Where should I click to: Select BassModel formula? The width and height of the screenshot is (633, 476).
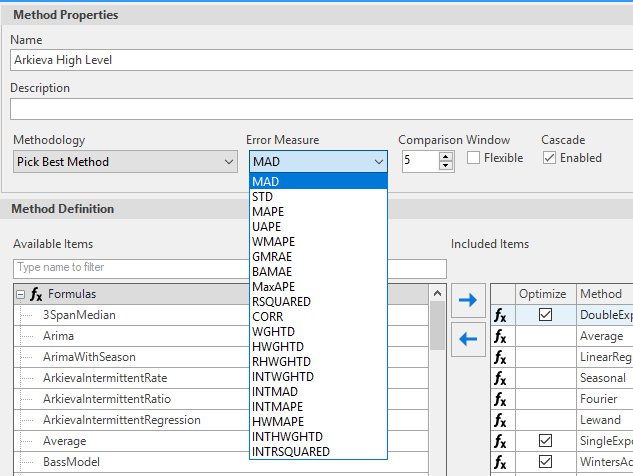[71, 462]
